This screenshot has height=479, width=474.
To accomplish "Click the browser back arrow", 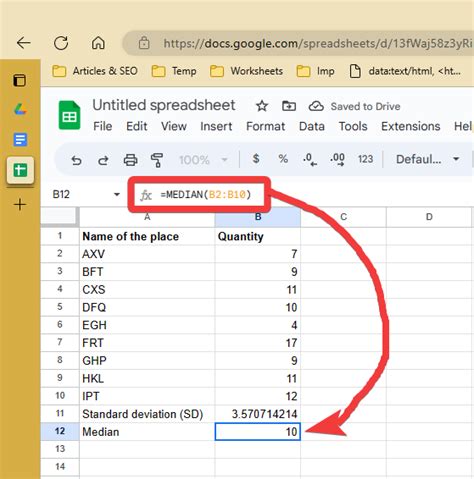I will point(23,43).
